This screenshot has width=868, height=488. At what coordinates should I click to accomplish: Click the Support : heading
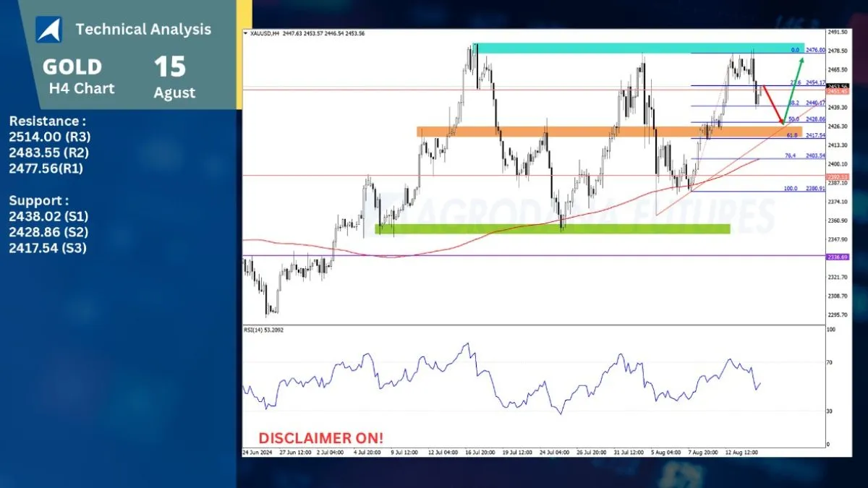[x=39, y=200]
